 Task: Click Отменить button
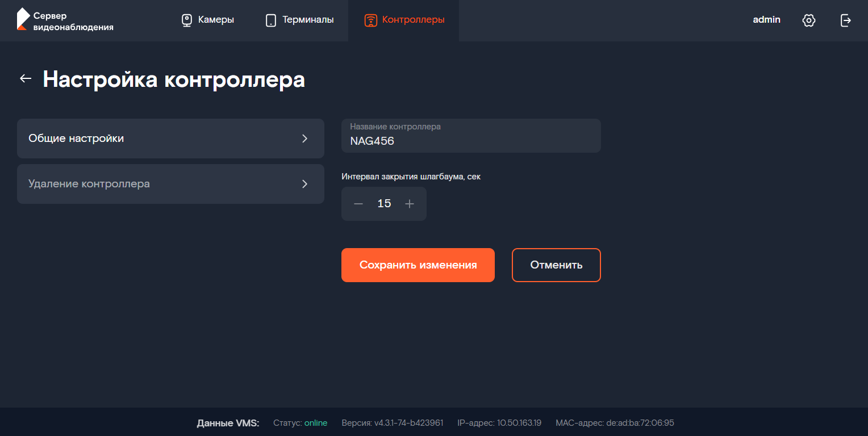coord(556,265)
